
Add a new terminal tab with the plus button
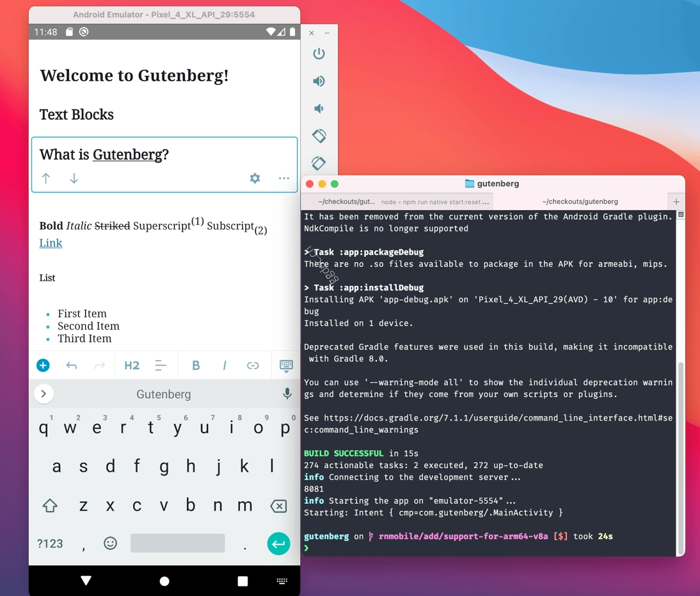tap(676, 202)
